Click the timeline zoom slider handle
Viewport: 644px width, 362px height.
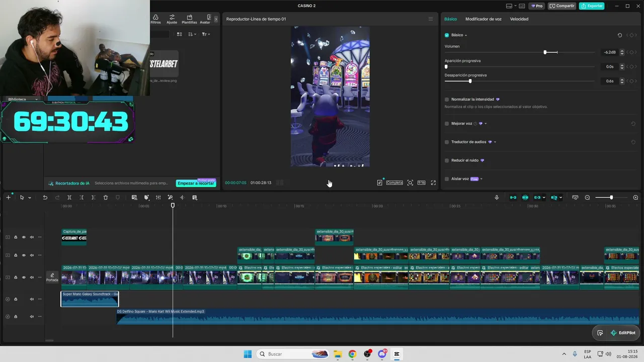611,198
